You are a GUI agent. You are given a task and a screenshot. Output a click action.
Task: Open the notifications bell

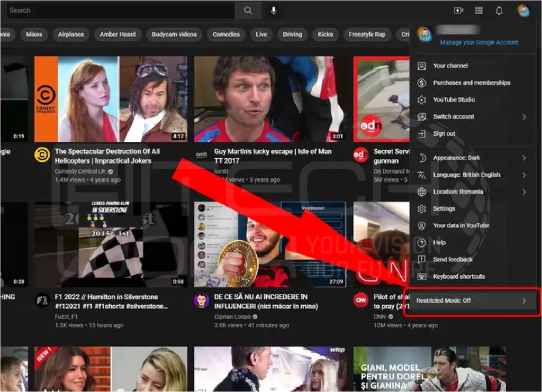499,11
